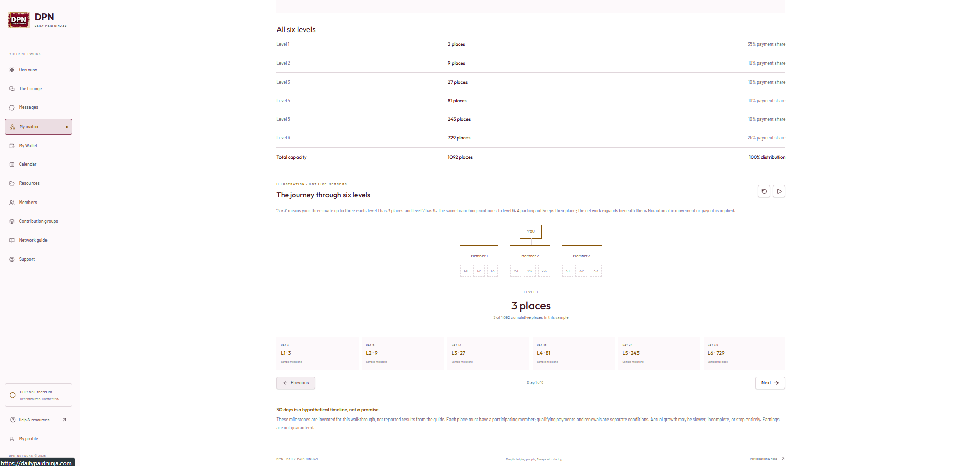
Task: Jump to the L3 · 27 milestone
Action: pos(488,353)
